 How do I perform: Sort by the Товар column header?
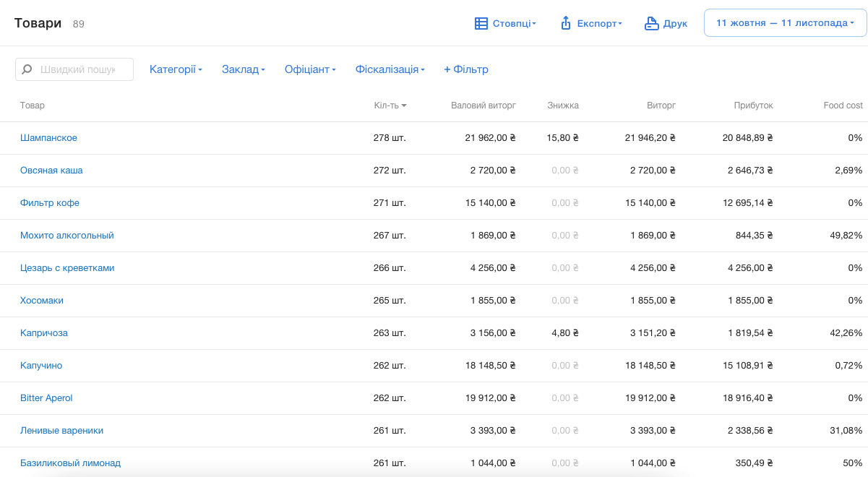click(x=33, y=106)
